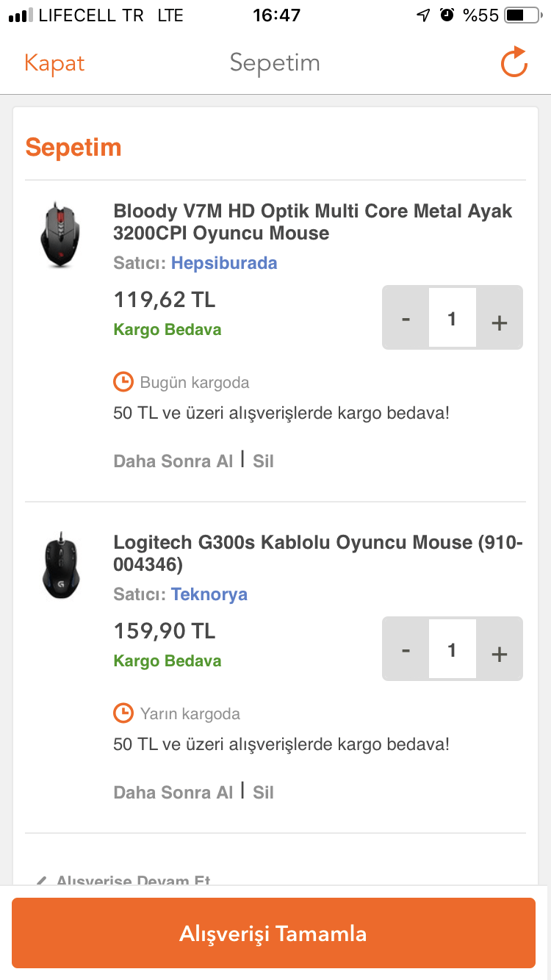Tap quantity field for Bloody V7M mouse
The width and height of the screenshot is (551, 980).
(452, 319)
